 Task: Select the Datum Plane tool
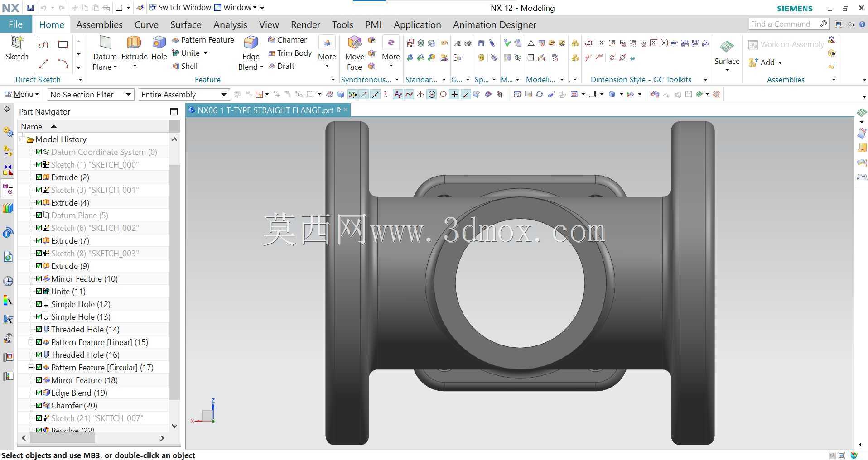105,53
